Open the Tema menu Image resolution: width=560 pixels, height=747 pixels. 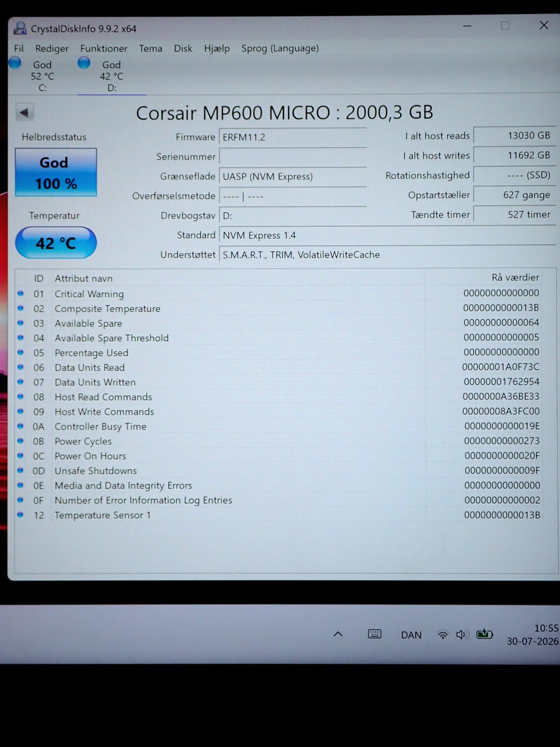[x=150, y=48]
